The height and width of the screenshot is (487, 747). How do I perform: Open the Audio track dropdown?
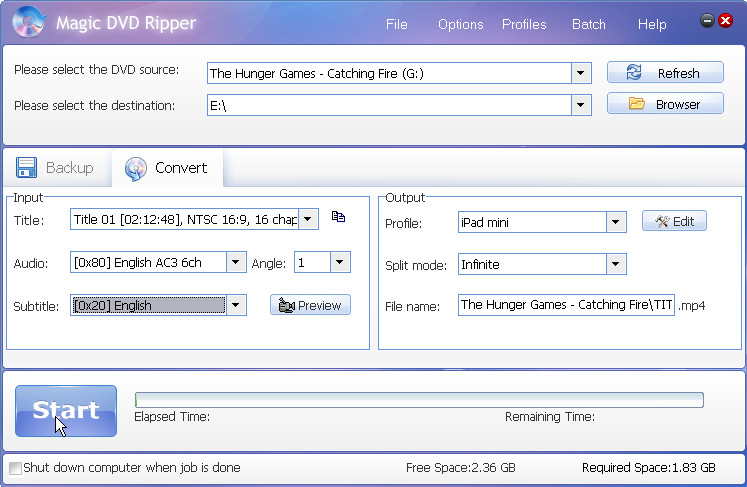coord(236,262)
